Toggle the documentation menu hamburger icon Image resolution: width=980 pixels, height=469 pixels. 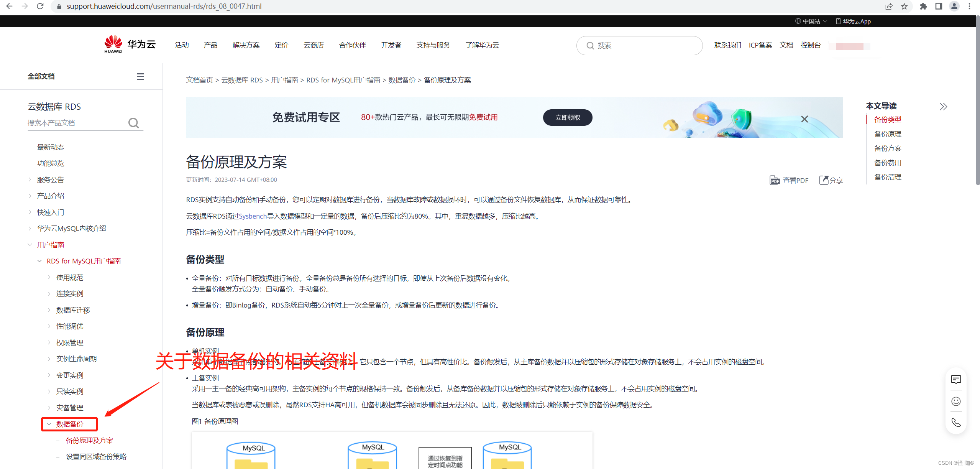coord(140,77)
